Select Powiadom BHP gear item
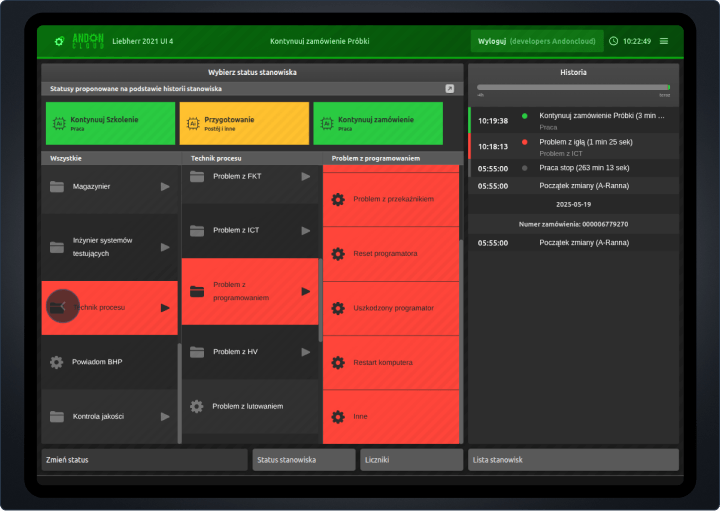Image resolution: width=720 pixels, height=511 pixels. [x=109, y=361]
